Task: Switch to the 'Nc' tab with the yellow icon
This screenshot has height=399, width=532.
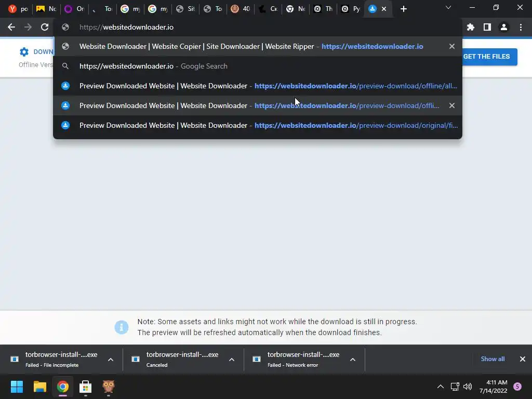Action: pyautogui.click(x=46, y=9)
